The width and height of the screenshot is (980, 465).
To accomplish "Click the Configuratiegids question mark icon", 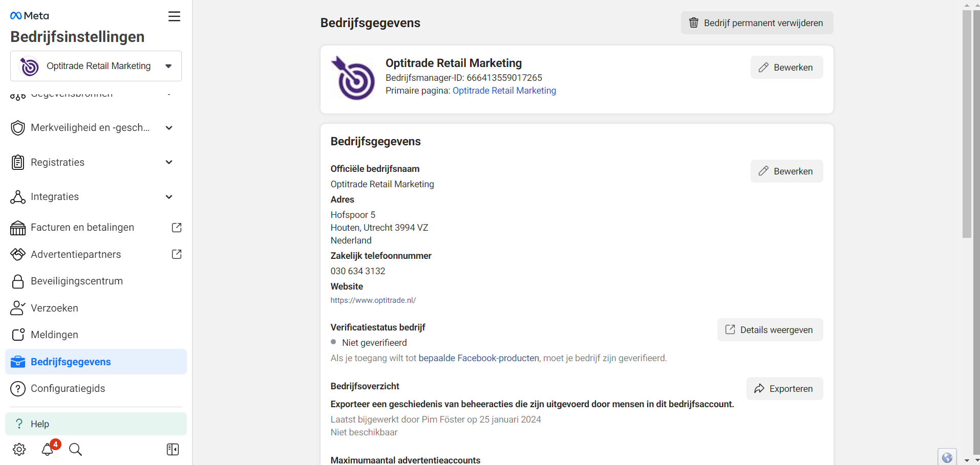I will 18,389.
